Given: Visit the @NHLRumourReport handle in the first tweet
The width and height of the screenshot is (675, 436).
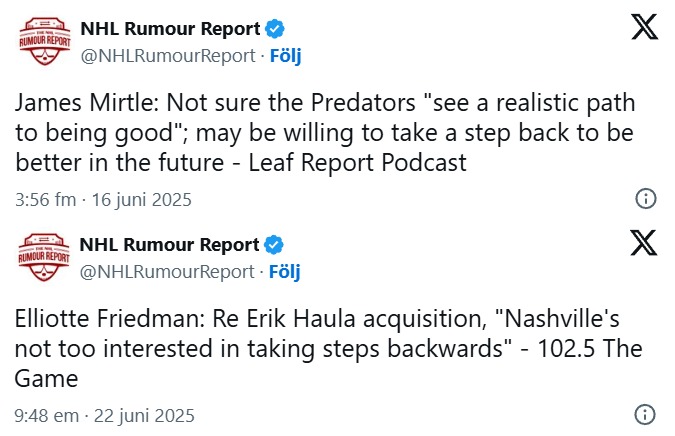Looking at the screenshot, I should [x=168, y=56].
